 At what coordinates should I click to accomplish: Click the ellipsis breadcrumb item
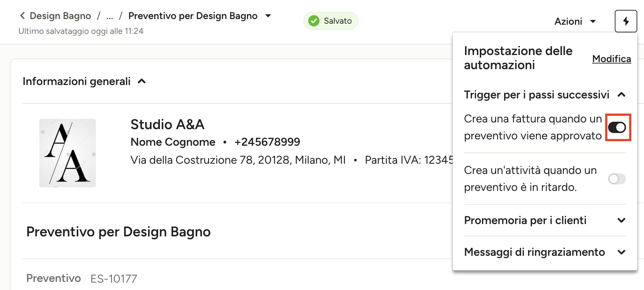click(110, 16)
